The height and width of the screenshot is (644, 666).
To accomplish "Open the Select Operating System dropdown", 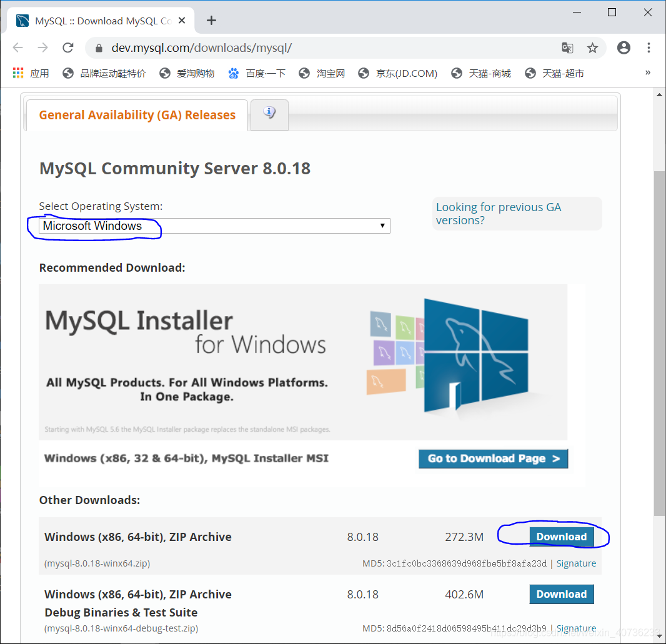I will pos(214,225).
